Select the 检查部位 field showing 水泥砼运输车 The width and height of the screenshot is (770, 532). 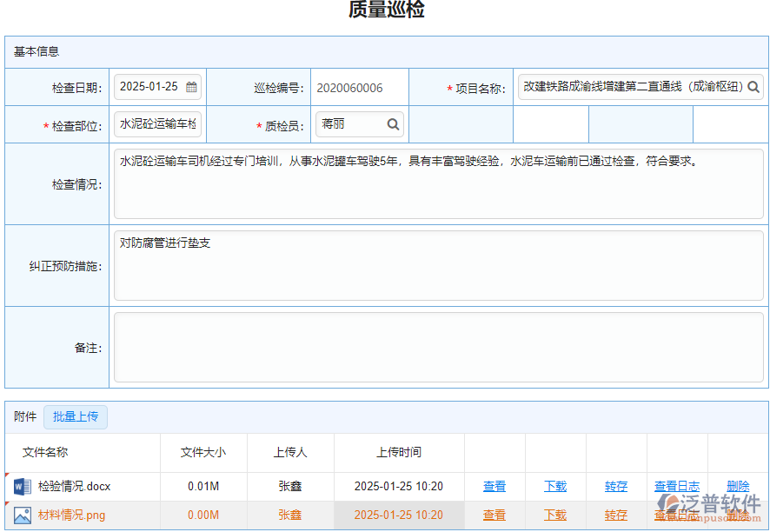coord(156,123)
